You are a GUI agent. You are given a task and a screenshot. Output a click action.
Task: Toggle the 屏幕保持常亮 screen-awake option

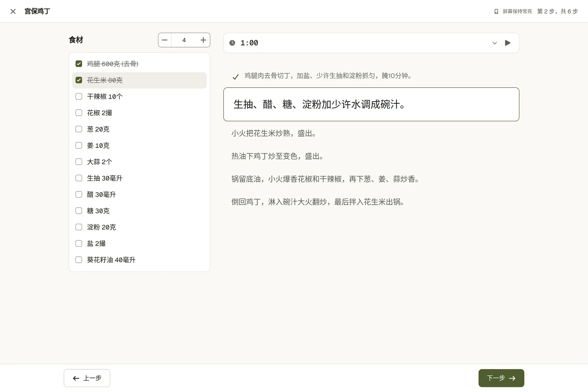(513, 11)
